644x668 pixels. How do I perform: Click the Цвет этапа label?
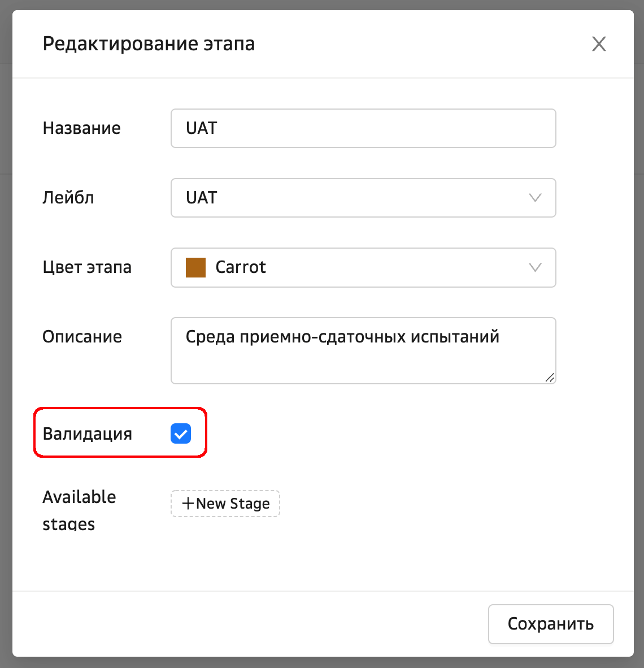tap(87, 267)
